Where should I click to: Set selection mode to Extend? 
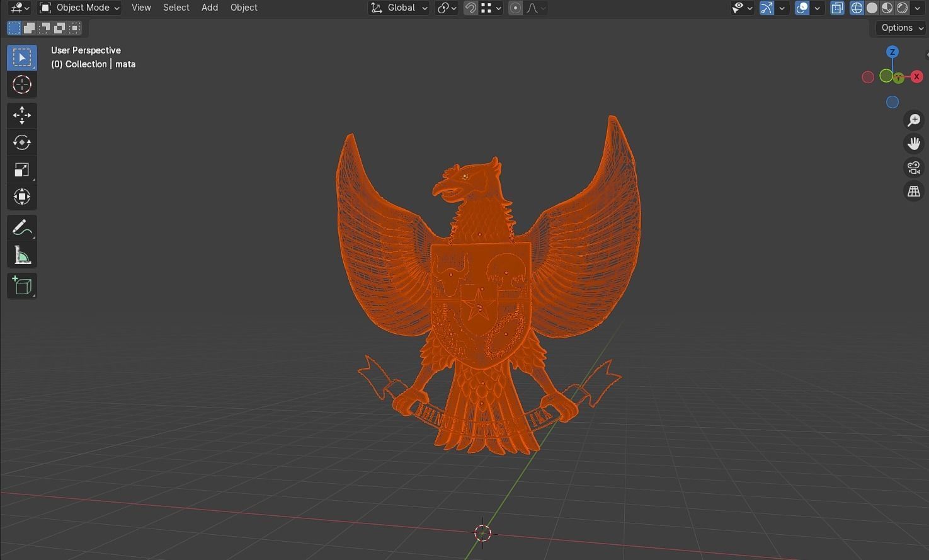(x=29, y=28)
